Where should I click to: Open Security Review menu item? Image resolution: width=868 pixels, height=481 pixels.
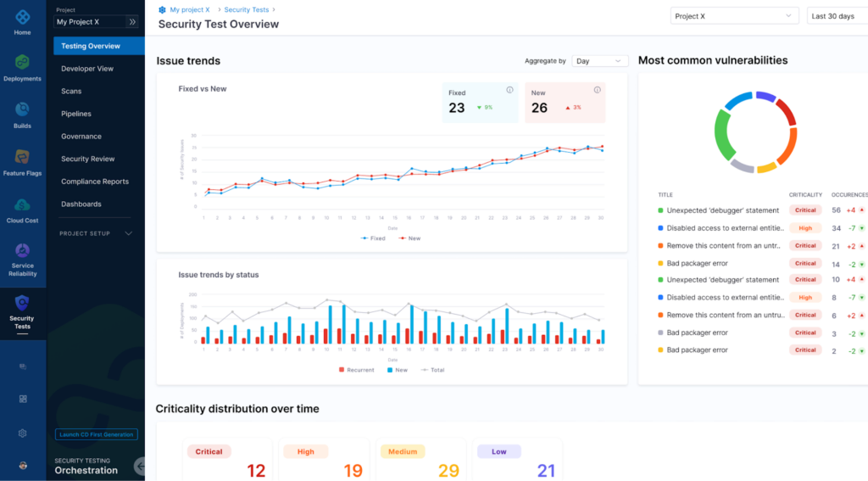[x=88, y=159]
